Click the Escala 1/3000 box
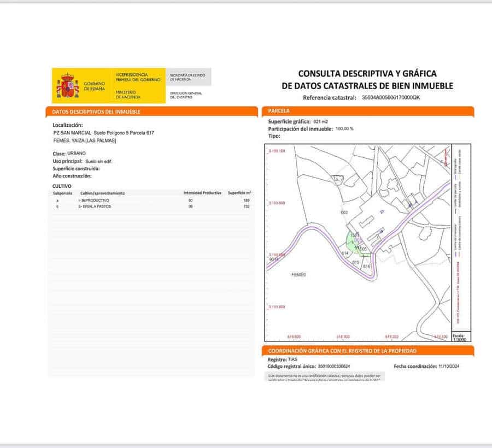The height and width of the screenshot is (448, 492). (x=461, y=338)
